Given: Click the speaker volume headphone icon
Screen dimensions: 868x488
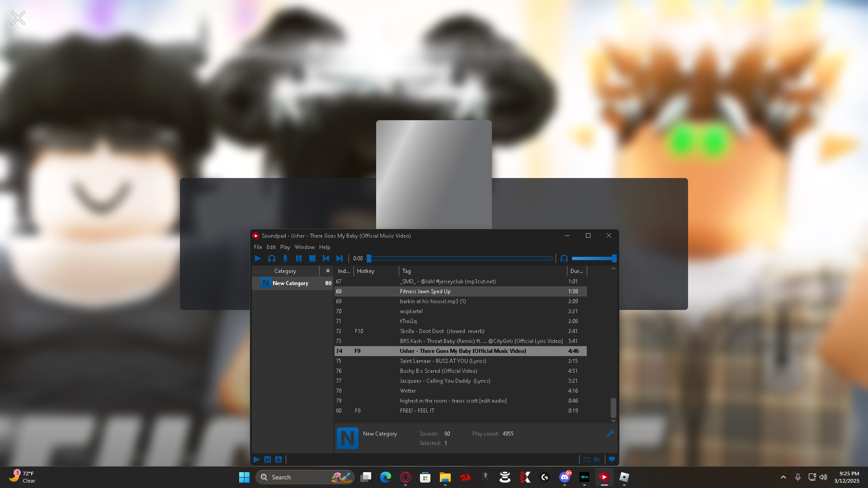Looking at the screenshot, I should click(564, 258).
